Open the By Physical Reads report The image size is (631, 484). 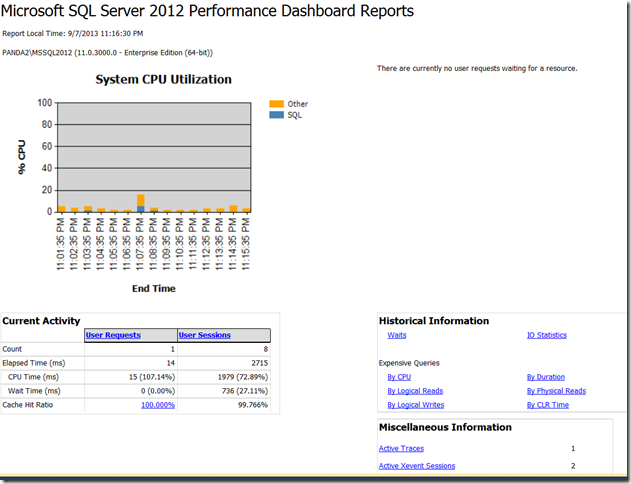(556, 391)
